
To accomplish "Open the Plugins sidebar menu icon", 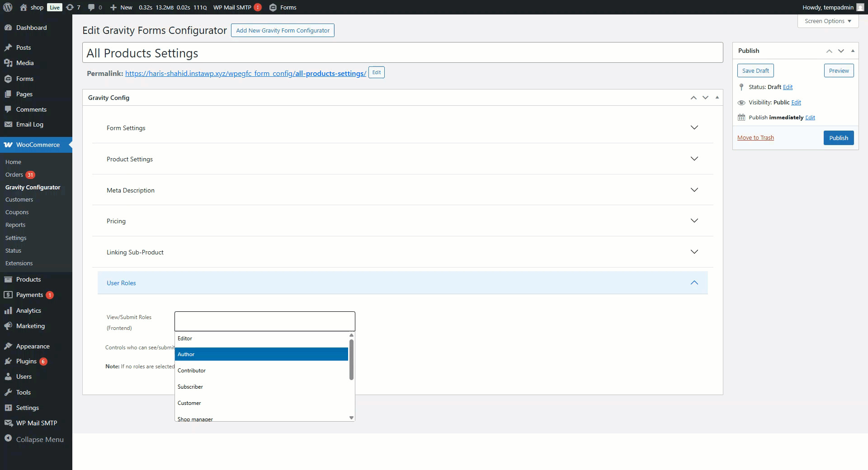I will point(8,361).
